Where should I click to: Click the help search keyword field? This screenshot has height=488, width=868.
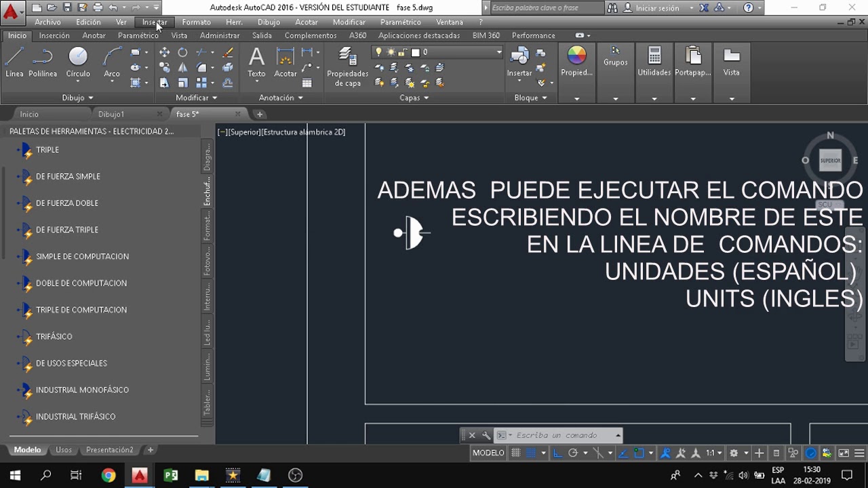coord(545,8)
